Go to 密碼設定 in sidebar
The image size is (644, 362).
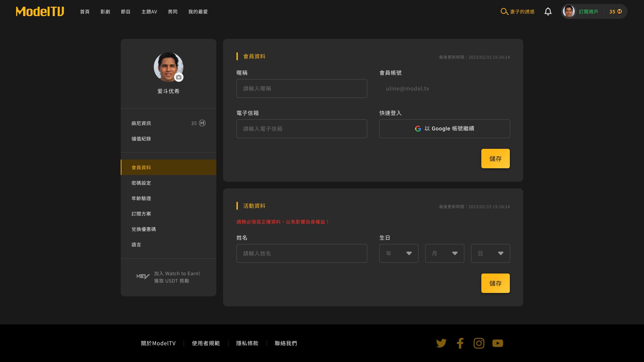(141, 183)
